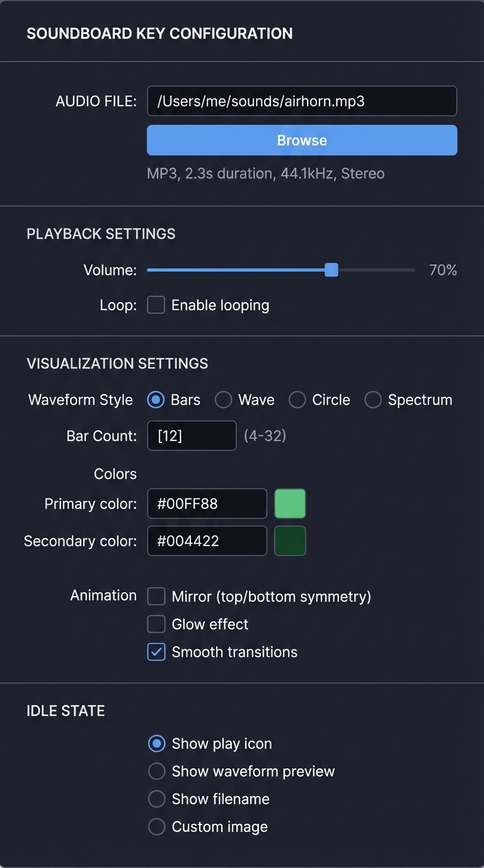This screenshot has width=484, height=868.
Task: Disable Smooth transitions
Action: pyautogui.click(x=156, y=652)
